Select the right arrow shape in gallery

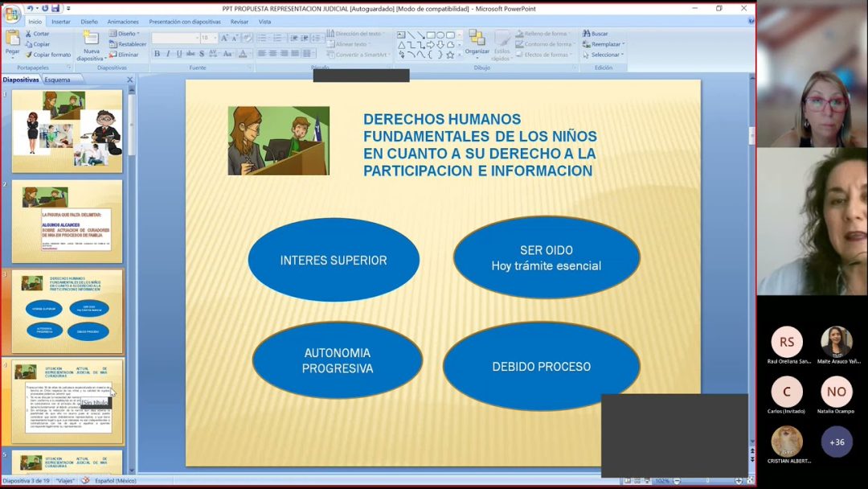pos(431,45)
